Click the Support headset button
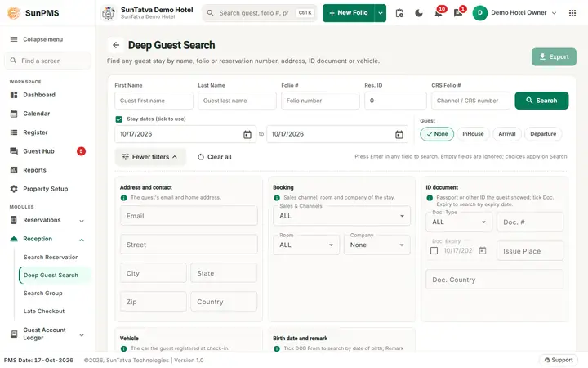Image resolution: width=588 pixels, height=368 pixels. pyautogui.click(x=559, y=360)
